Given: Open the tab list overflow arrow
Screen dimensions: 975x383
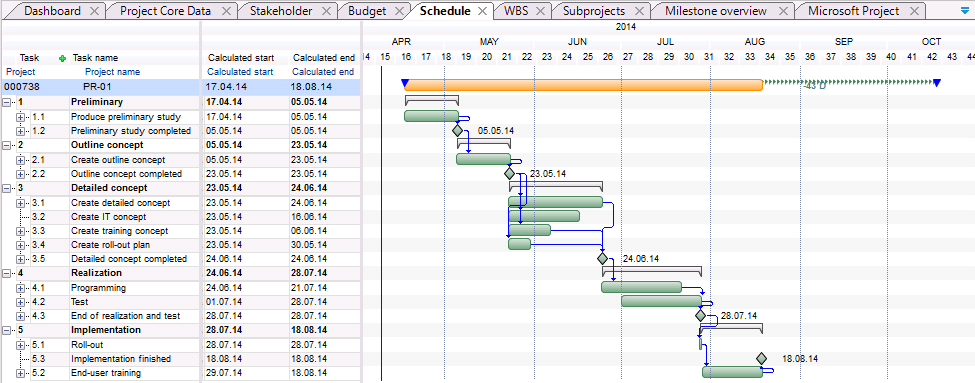Looking at the screenshot, I should pyautogui.click(x=964, y=11).
